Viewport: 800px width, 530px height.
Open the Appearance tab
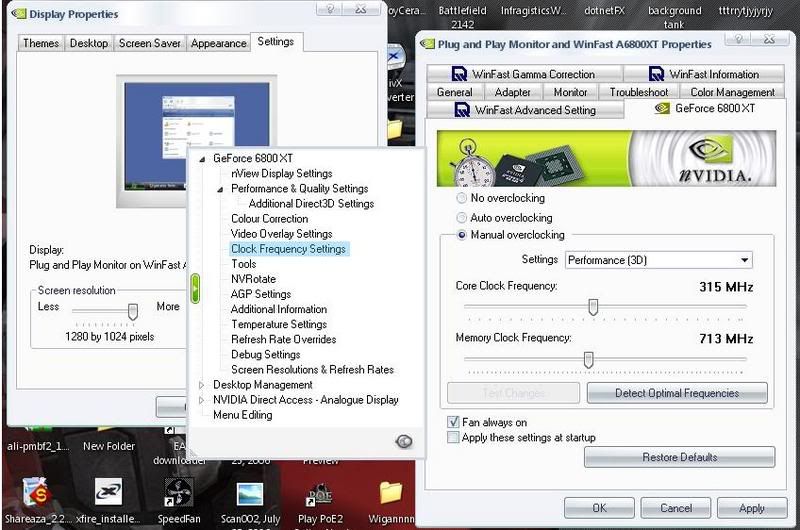(x=218, y=43)
